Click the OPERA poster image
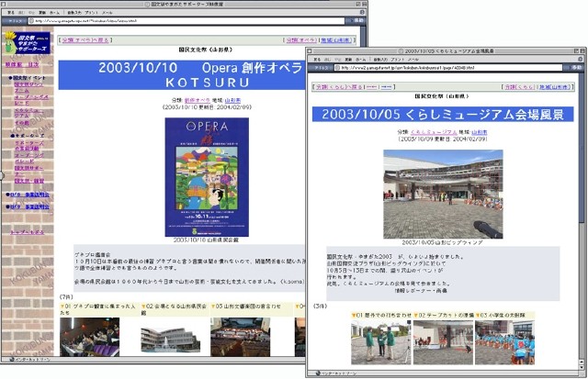 207,177
